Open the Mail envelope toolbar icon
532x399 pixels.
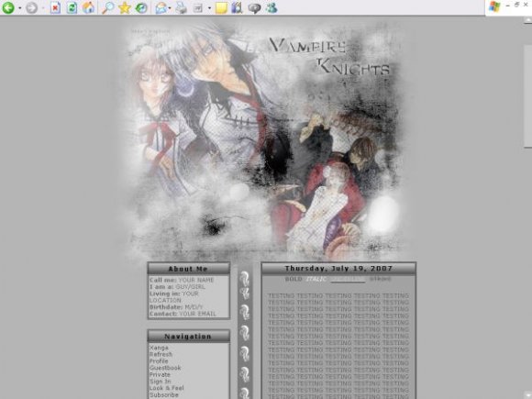(x=161, y=8)
